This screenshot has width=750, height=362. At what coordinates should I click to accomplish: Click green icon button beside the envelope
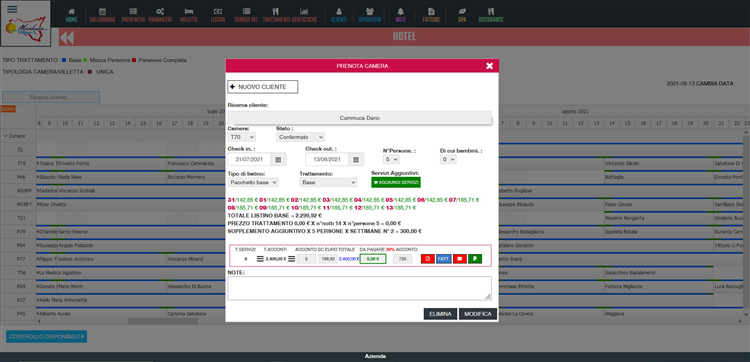click(475, 259)
